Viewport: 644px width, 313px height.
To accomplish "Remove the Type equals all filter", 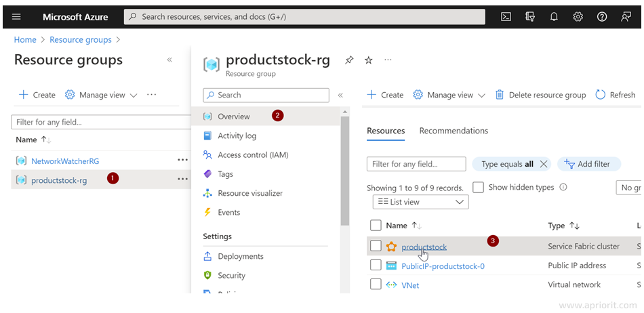I will [544, 164].
